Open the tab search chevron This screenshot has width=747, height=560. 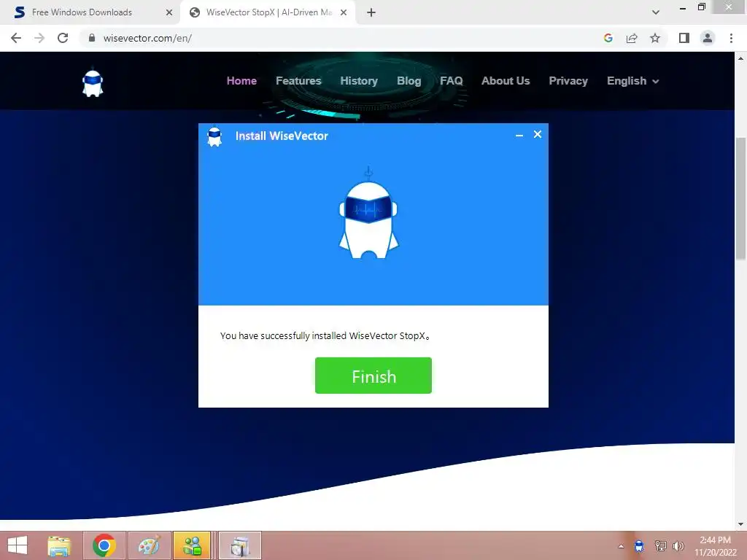point(656,12)
